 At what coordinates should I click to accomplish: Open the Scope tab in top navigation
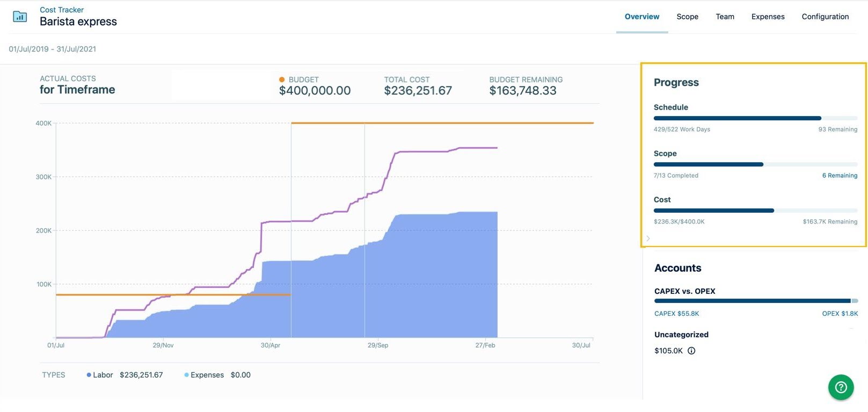tap(687, 17)
